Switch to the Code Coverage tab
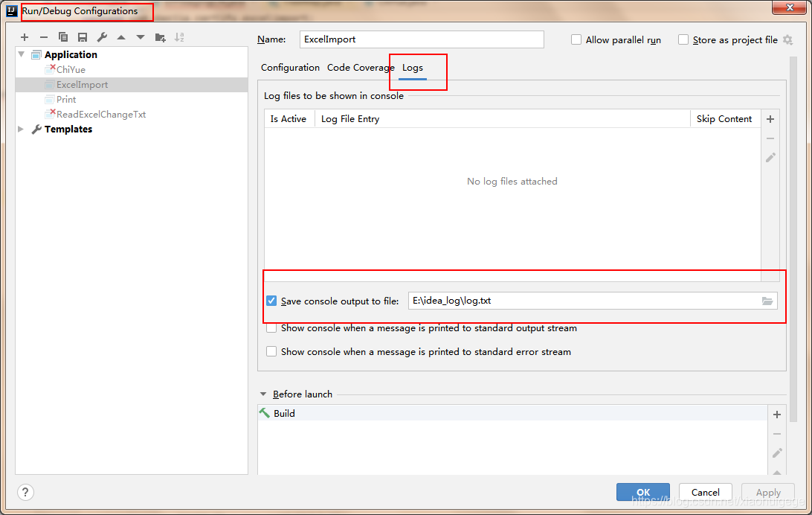This screenshot has height=515, width=812. click(x=360, y=67)
